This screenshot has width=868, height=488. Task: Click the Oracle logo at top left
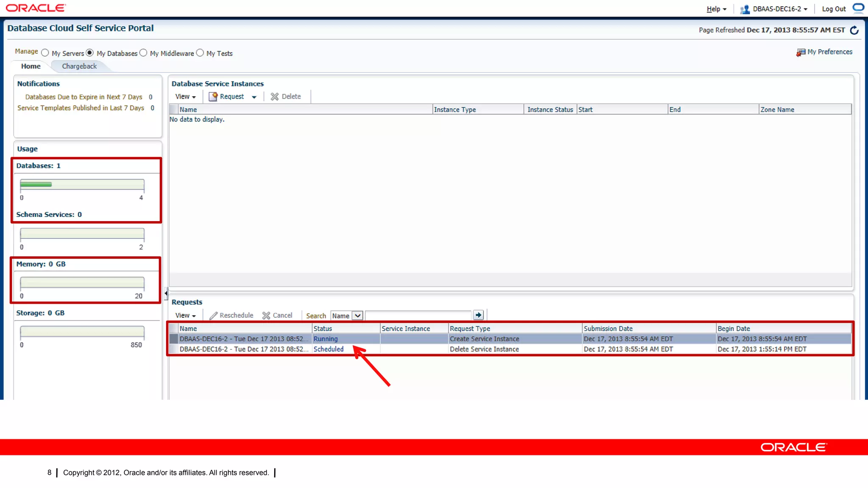click(x=36, y=8)
